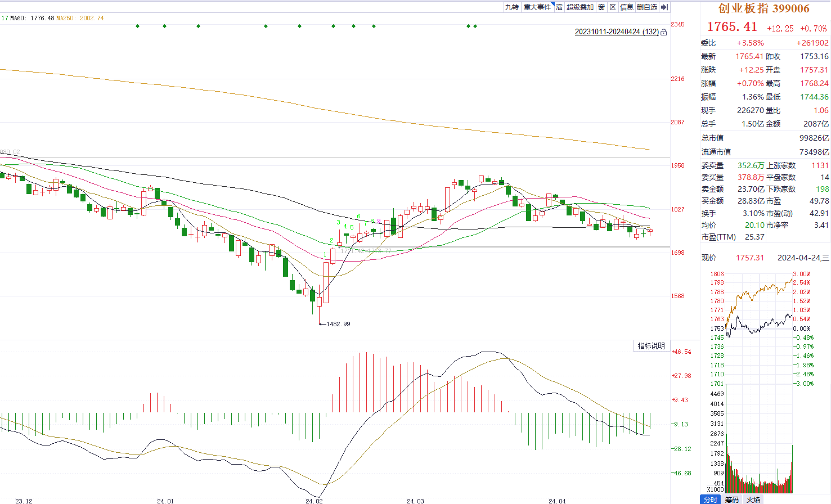Click the 最低 value 1744.36
The image size is (831, 504).
(814, 97)
